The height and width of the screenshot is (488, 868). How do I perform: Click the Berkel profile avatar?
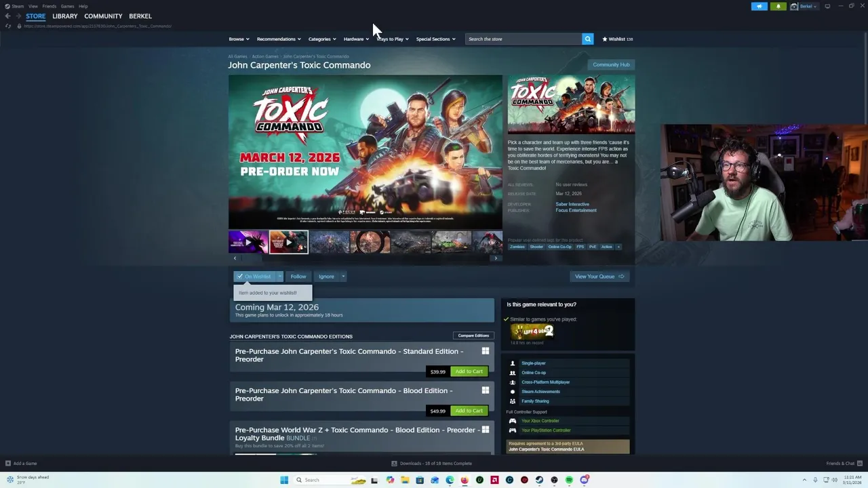(794, 6)
